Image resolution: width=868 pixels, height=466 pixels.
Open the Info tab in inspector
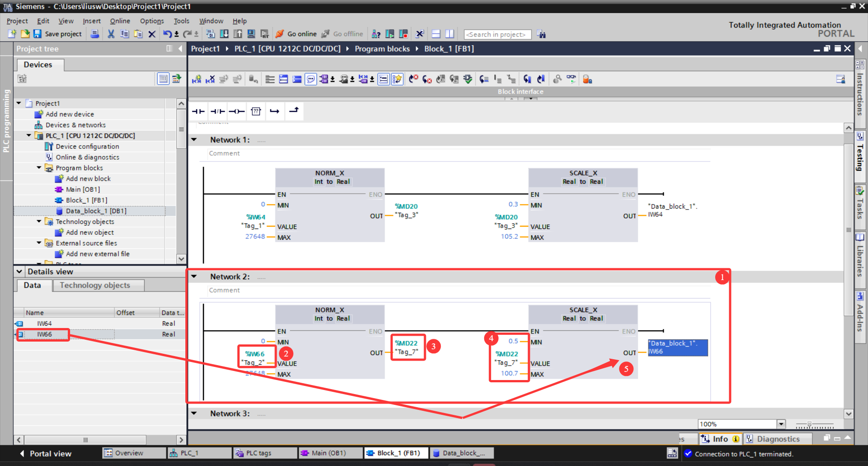721,439
